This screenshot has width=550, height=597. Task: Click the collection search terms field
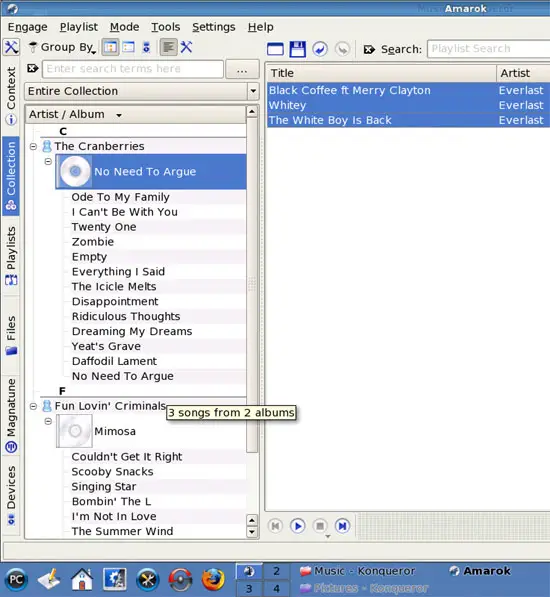point(133,69)
